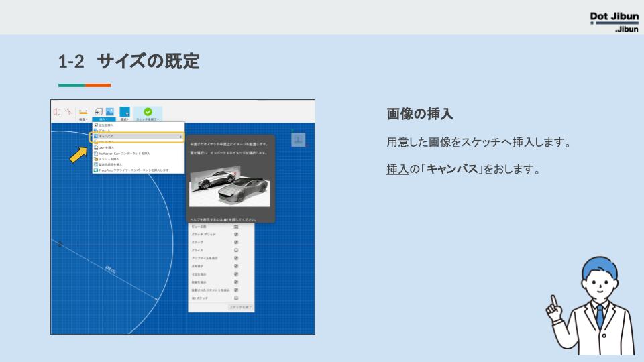Open the スケッチを終了 dropdown label

pyautogui.click(x=148, y=119)
